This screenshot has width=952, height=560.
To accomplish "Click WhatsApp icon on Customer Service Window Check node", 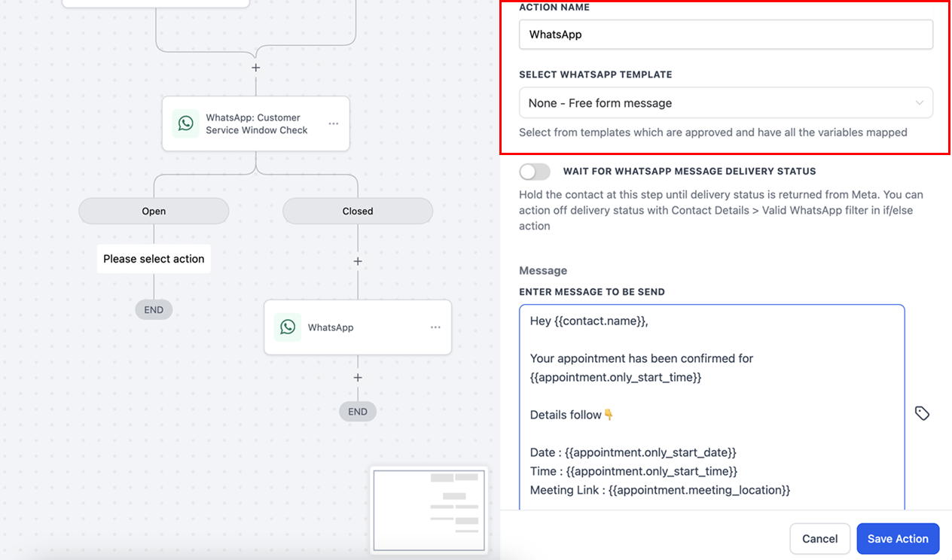I will pos(185,123).
